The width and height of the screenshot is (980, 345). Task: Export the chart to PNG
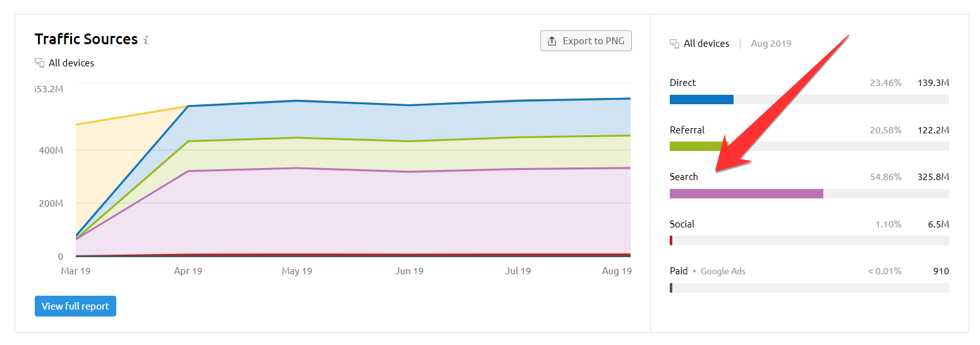(x=586, y=41)
